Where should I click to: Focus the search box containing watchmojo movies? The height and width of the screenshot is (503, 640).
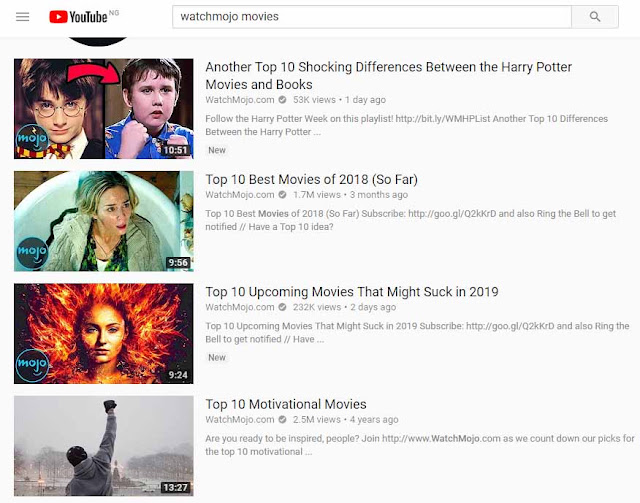pyautogui.click(x=372, y=17)
